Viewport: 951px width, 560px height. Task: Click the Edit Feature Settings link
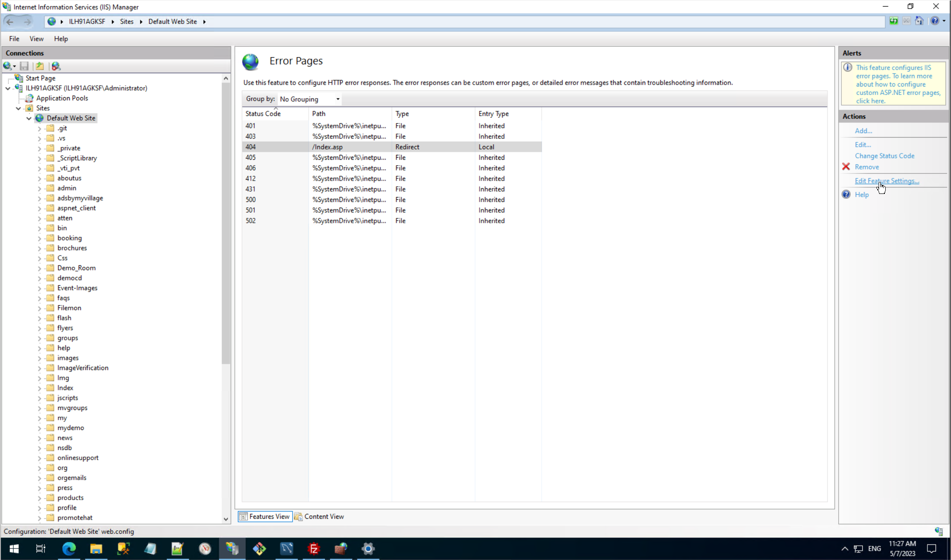pos(887,181)
